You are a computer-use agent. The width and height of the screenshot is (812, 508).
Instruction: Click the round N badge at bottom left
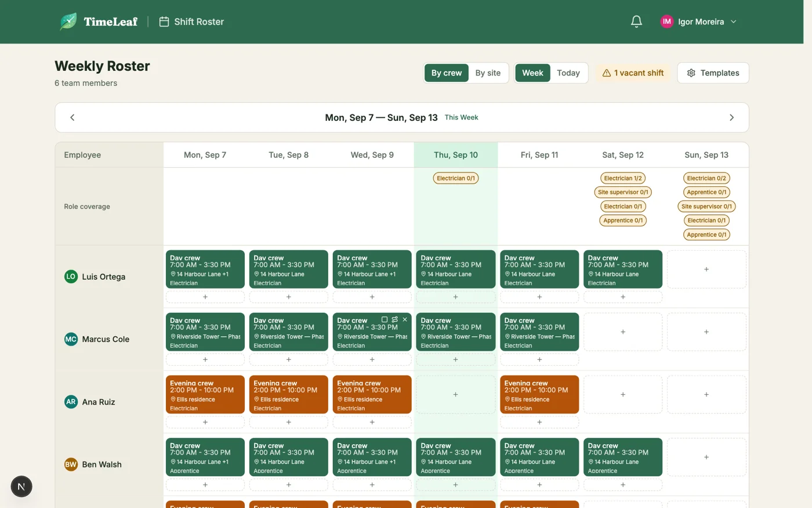point(21,487)
